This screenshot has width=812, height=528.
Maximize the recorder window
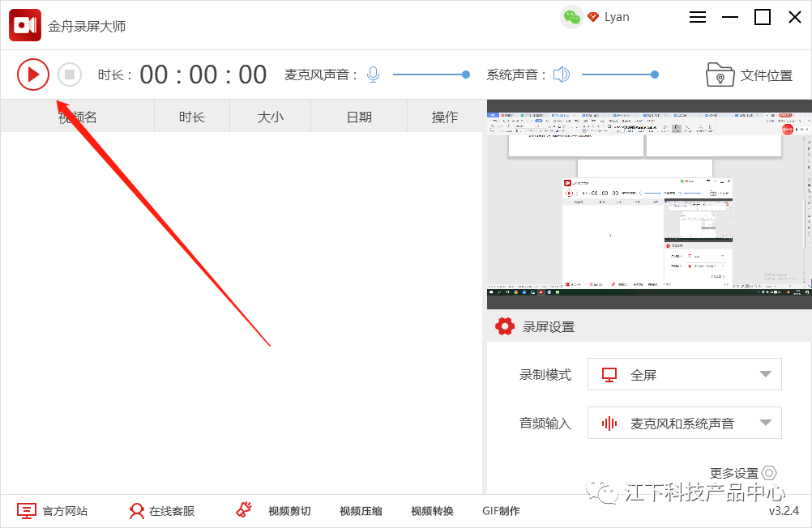click(763, 17)
